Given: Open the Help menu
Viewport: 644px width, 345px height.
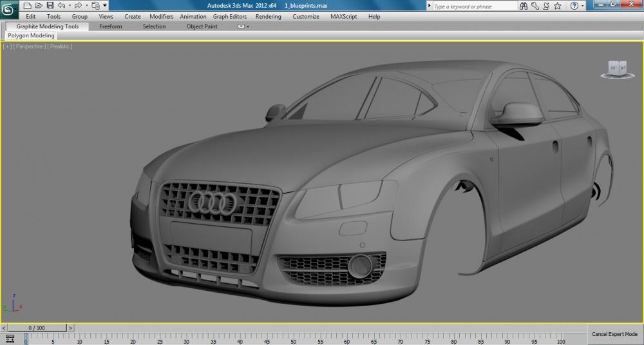Looking at the screenshot, I should pos(374,17).
